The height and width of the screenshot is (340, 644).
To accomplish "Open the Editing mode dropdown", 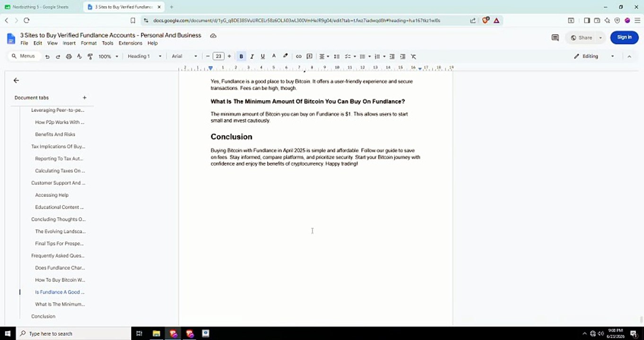I will tap(594, 56).
